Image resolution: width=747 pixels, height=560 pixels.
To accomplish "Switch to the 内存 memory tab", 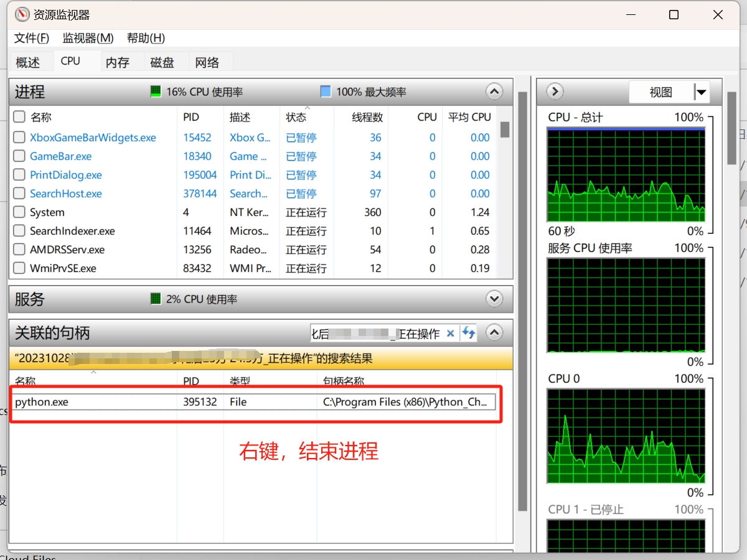I will [117, 61].
